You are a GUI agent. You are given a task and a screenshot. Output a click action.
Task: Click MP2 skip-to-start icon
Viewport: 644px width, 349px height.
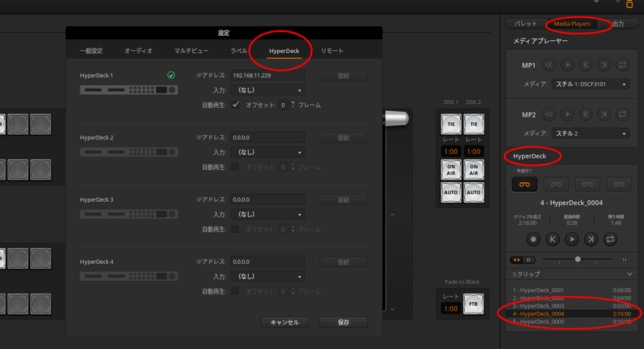(586, 115)
